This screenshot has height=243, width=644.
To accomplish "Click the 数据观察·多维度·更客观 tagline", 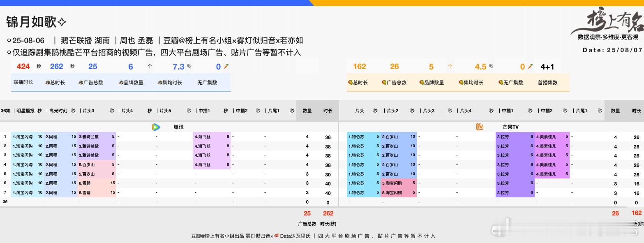I will point(608,37).
